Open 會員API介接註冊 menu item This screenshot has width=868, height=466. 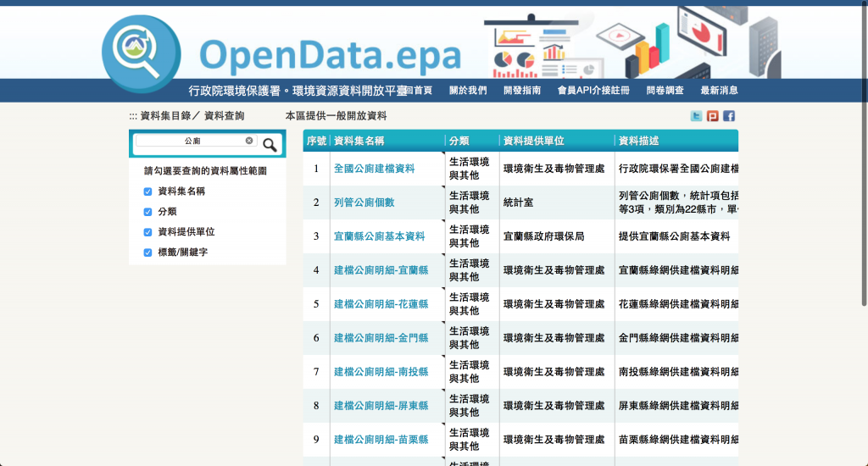[593, 90]
